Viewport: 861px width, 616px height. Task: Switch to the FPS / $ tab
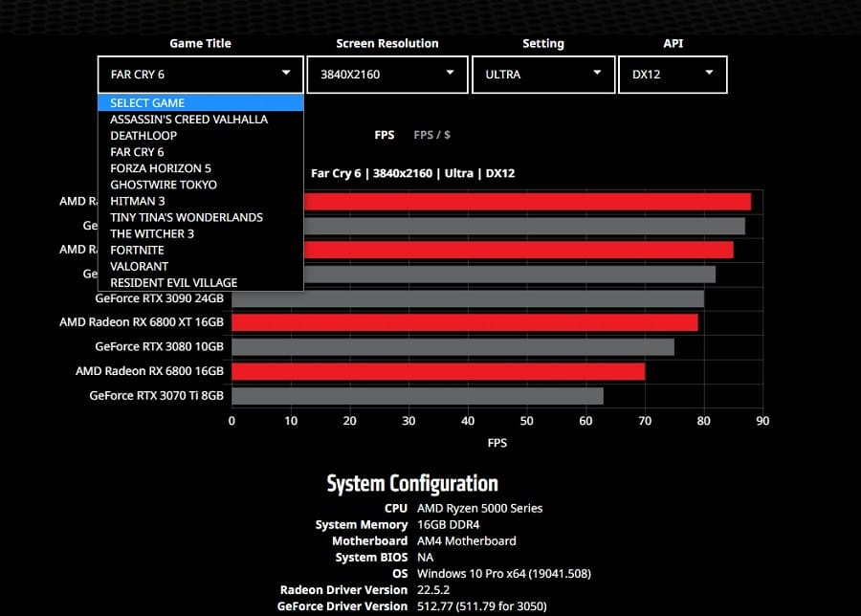(432, 135)
